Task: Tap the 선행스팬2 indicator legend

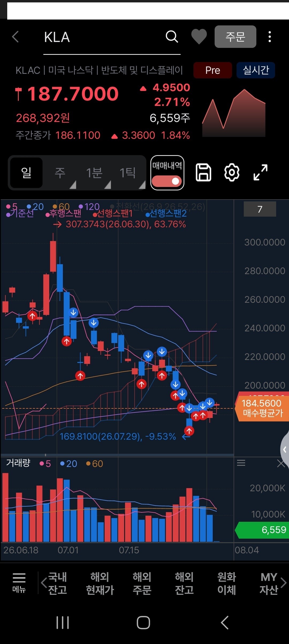Action: point(166,213)
